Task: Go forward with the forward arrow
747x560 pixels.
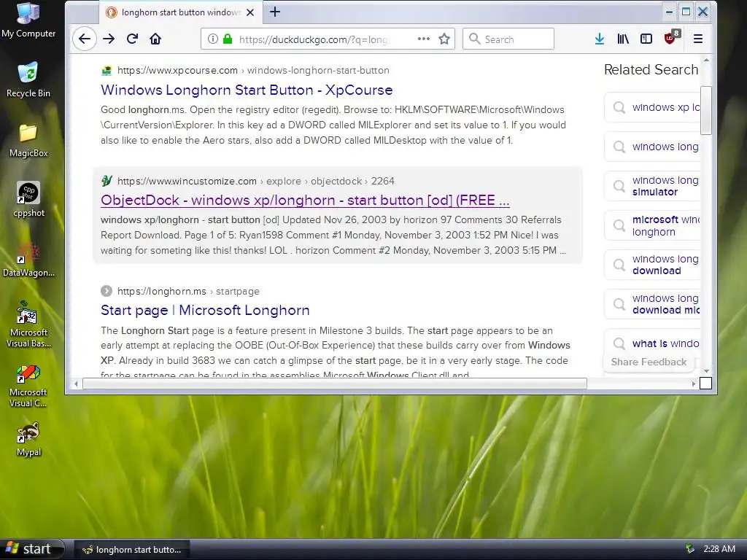Action: (109, 39)
